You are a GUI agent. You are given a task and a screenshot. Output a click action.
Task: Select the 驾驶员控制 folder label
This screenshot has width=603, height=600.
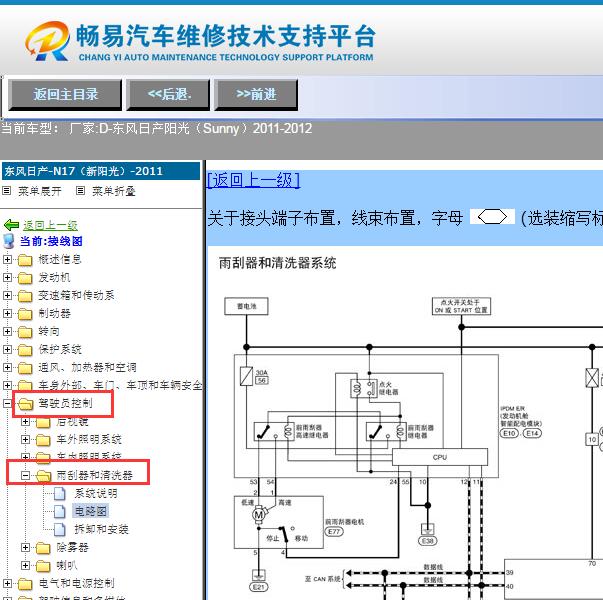(65, 403)
